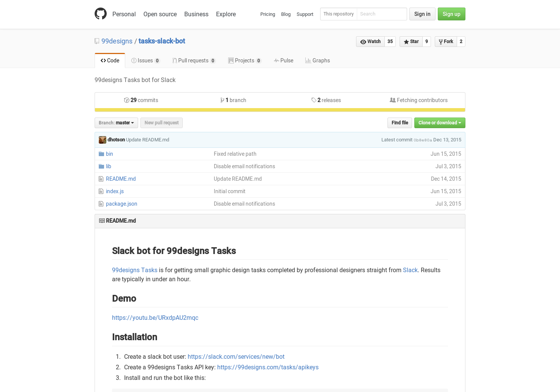Click the Pulse activity icon
The height and width of the screenshot is (392, 560).
pos(277,60)
